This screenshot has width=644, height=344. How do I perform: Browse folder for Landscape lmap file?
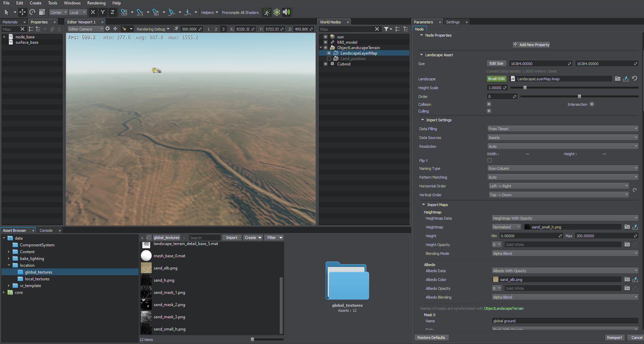(x=618, y=79)
